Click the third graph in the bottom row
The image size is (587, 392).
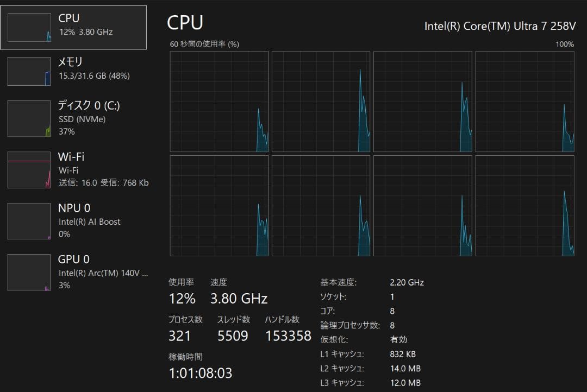[x=422, y=206]
